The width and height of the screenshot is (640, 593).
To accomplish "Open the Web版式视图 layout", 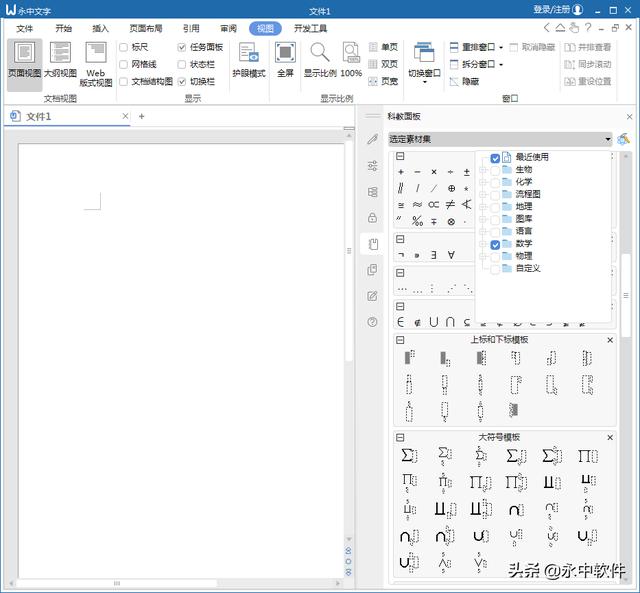I will tap(96, 64).
